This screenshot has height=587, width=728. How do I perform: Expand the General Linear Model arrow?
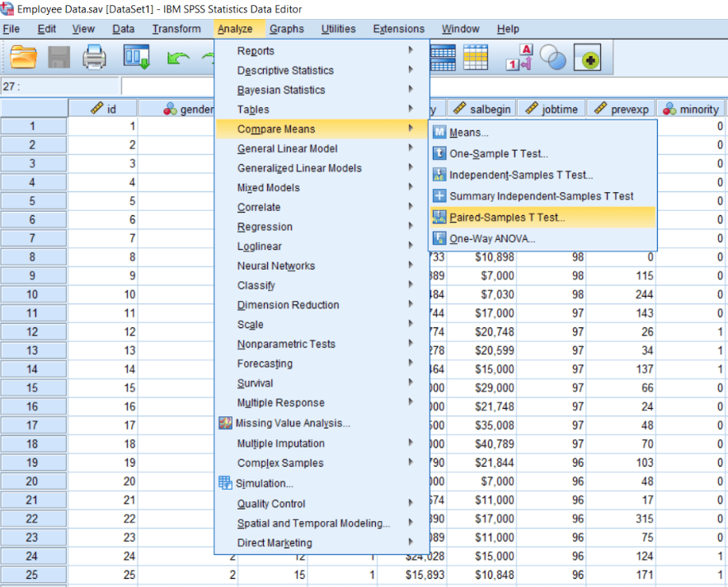(x=411, y=148)
